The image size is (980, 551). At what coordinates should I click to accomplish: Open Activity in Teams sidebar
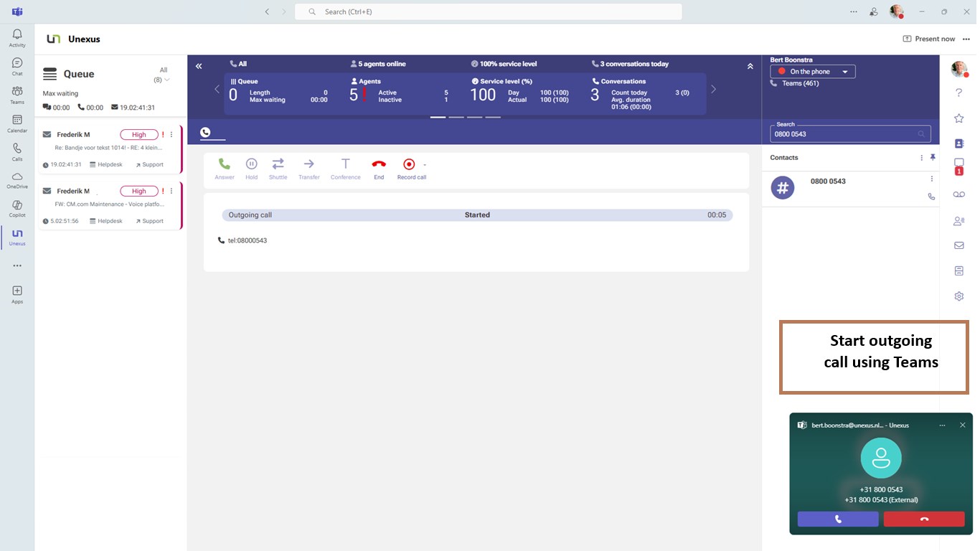17,39
